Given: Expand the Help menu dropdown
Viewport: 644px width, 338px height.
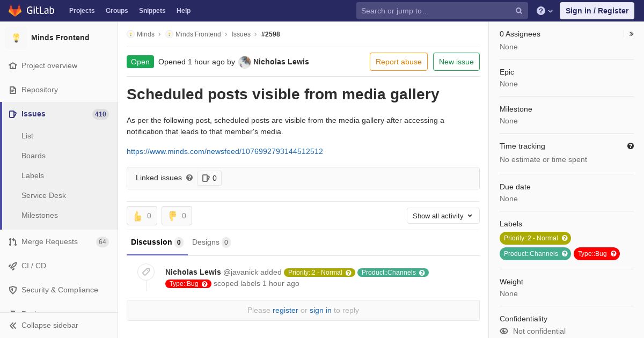Looking at the screenshot, I should [x=545, y=11].
